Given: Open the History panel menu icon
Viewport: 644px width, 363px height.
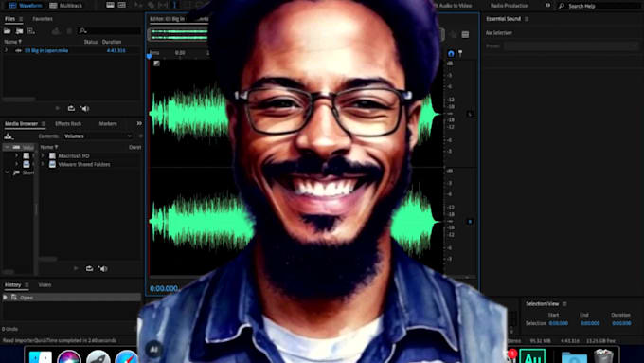Looking at the screenshot, I should pyautogui.click(x=27, y=285).
